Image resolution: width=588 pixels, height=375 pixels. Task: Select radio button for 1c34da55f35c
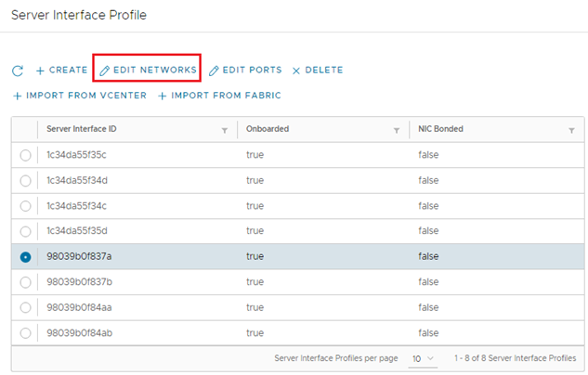click(25, 155)
